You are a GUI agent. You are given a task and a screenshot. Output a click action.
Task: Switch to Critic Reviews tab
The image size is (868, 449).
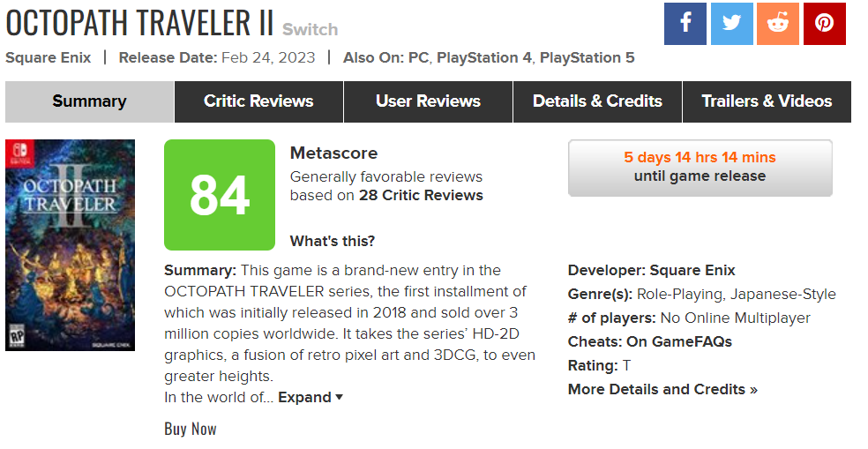point(258,101)
